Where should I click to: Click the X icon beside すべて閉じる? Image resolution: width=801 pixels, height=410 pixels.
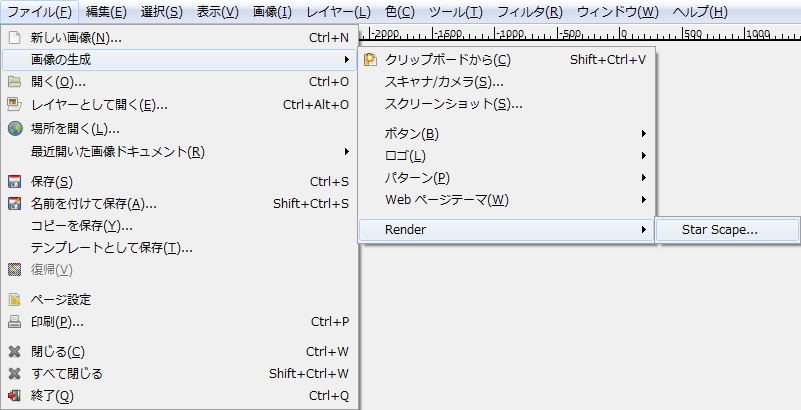coord(15,374)
